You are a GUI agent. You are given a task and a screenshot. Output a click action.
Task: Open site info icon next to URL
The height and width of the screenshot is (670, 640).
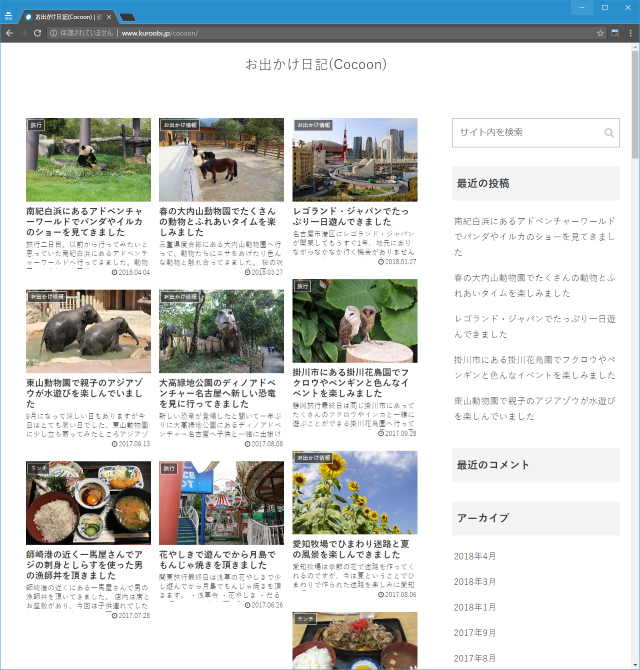click(53, 33)
